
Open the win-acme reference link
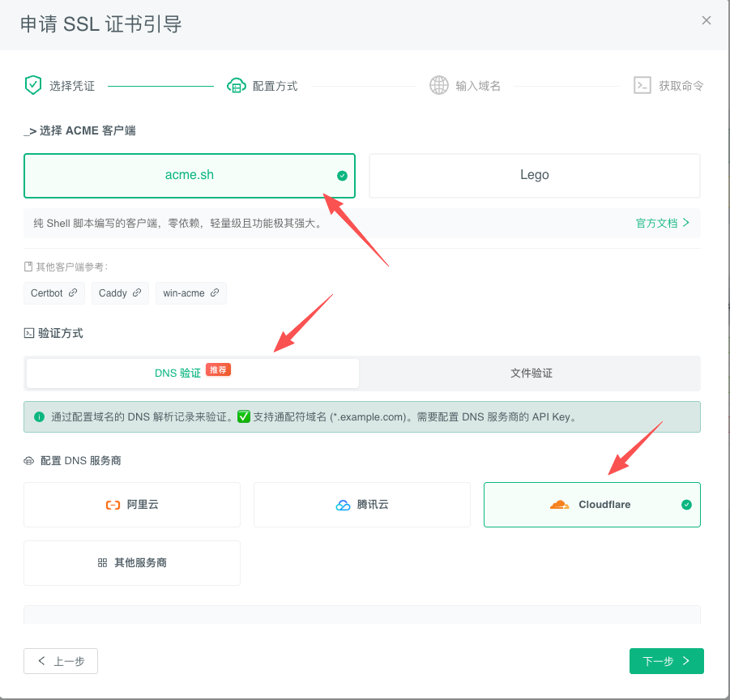pyautogui.click(x=191, y=293)
